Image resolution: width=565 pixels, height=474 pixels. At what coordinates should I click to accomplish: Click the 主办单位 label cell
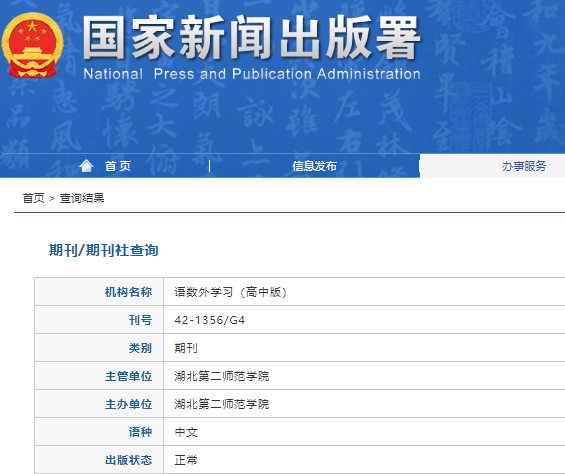point(99,404)
